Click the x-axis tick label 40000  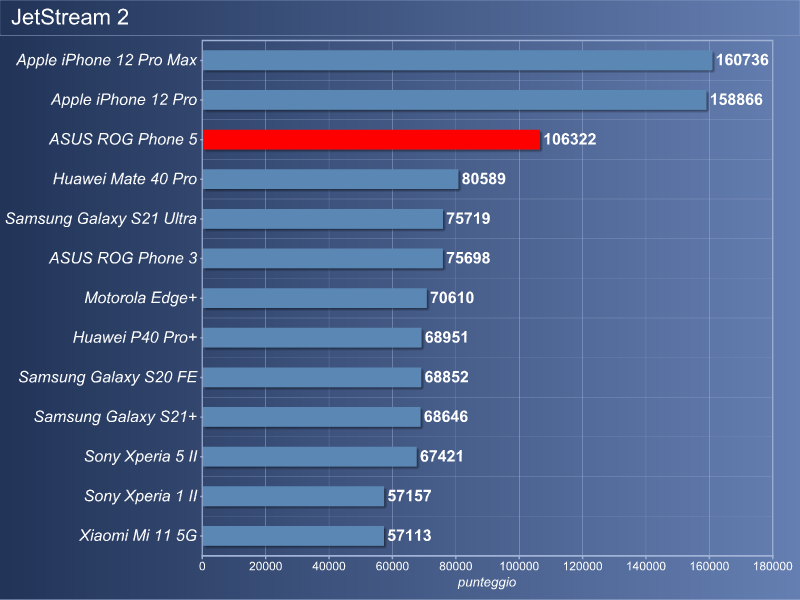coord(329,566)
